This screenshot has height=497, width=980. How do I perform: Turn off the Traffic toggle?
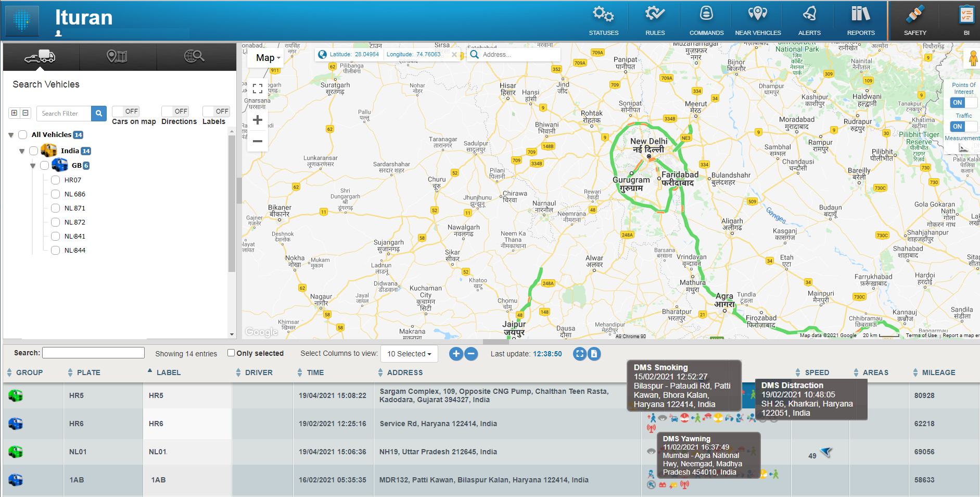pyautogui.click(x=963, y=127)
